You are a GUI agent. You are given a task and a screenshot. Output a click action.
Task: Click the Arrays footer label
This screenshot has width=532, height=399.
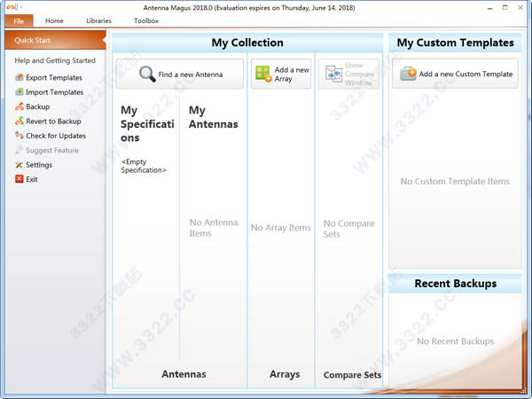coord(285,374)
